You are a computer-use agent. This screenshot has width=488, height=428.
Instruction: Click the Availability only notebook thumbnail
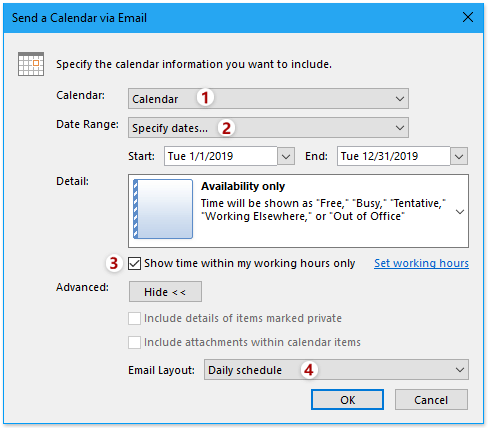(163, 209)
